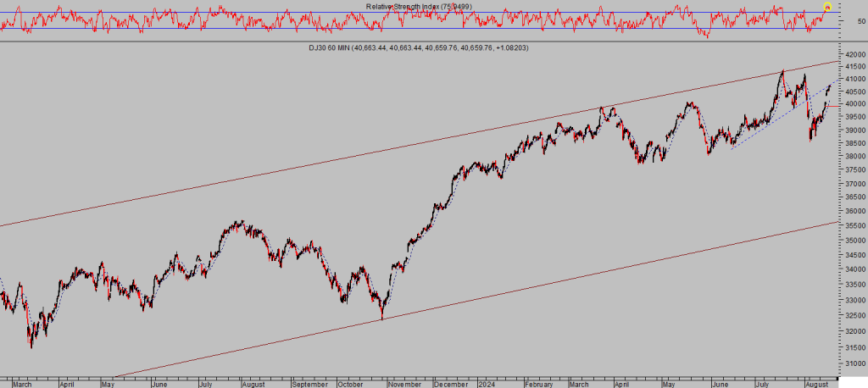Screen dimensions: 868x388
Task: Click the 35000 price axis label
Action: [854, 241]
